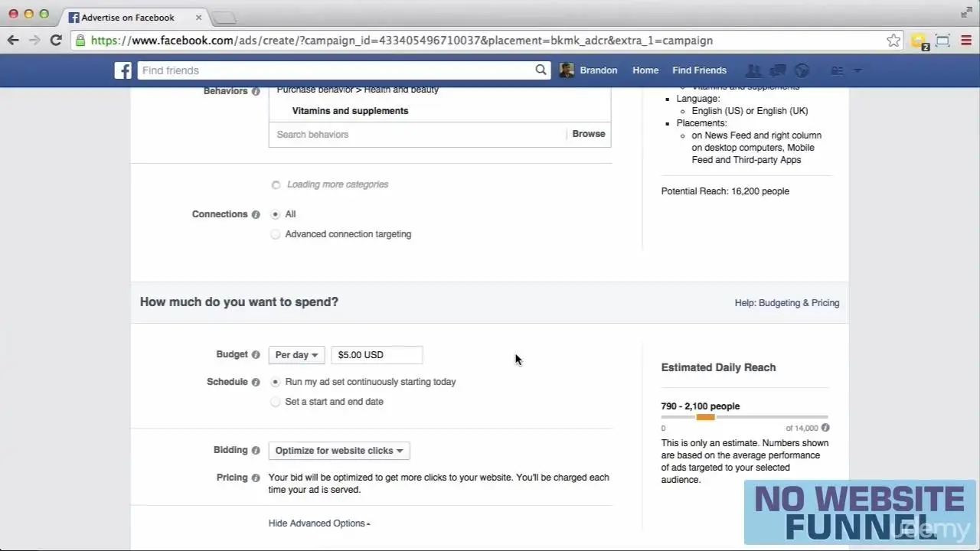
Task: Click the Connections info icon
Action: pyautogui.click(x=256, y=214)
